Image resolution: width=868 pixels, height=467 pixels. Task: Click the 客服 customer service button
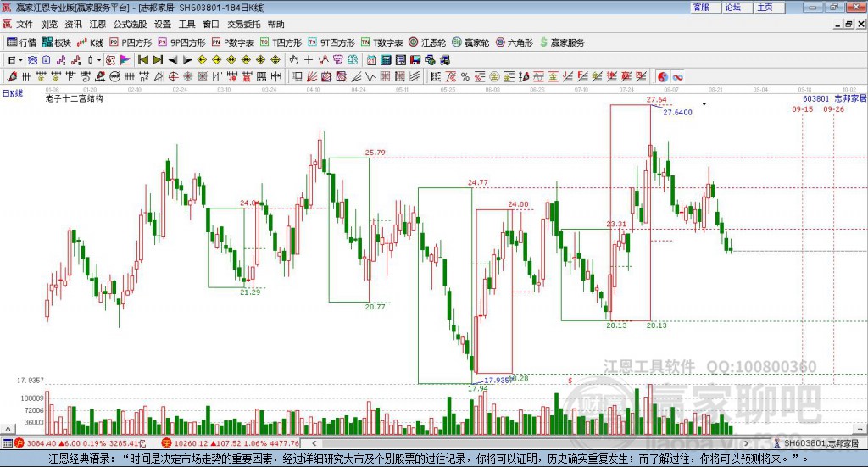click(704, 7)
